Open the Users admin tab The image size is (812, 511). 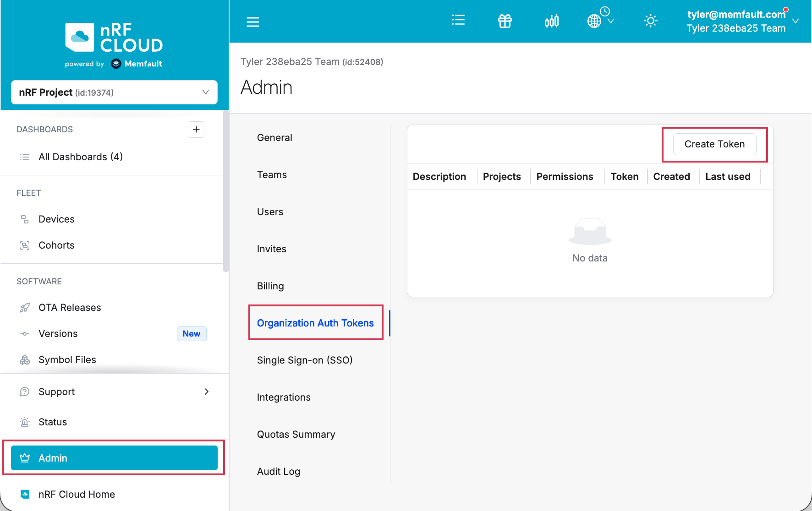[270, 212]
